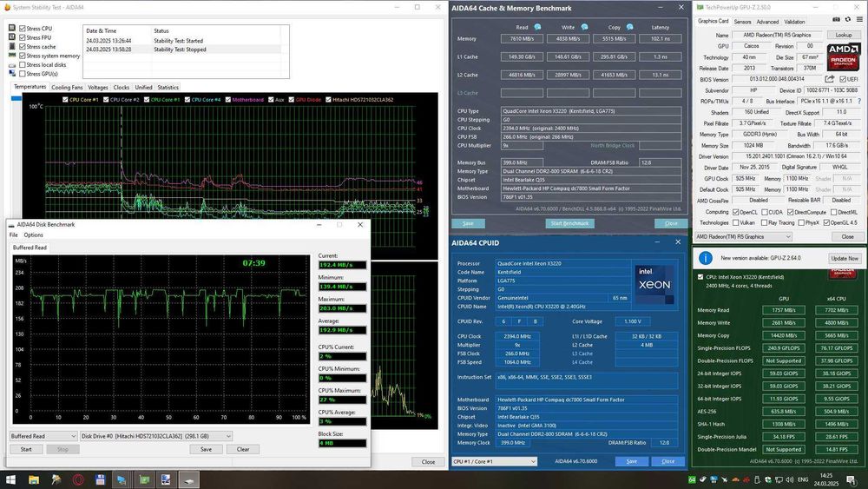The image size is (868, 489).
Task: Toggle Vulkan checkbox in GPU-Z
Action: pyautogui.click(x=736, y=222)
